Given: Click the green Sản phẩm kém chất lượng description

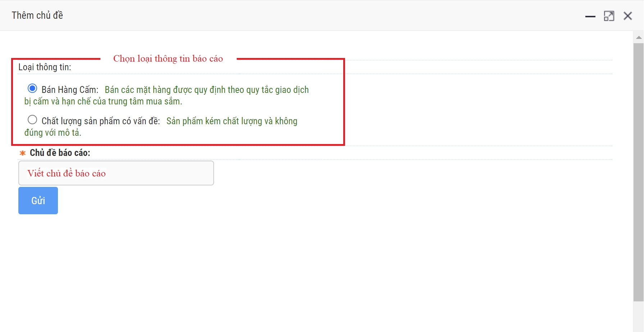Looking at the screenshot, I should coord(232,121).
